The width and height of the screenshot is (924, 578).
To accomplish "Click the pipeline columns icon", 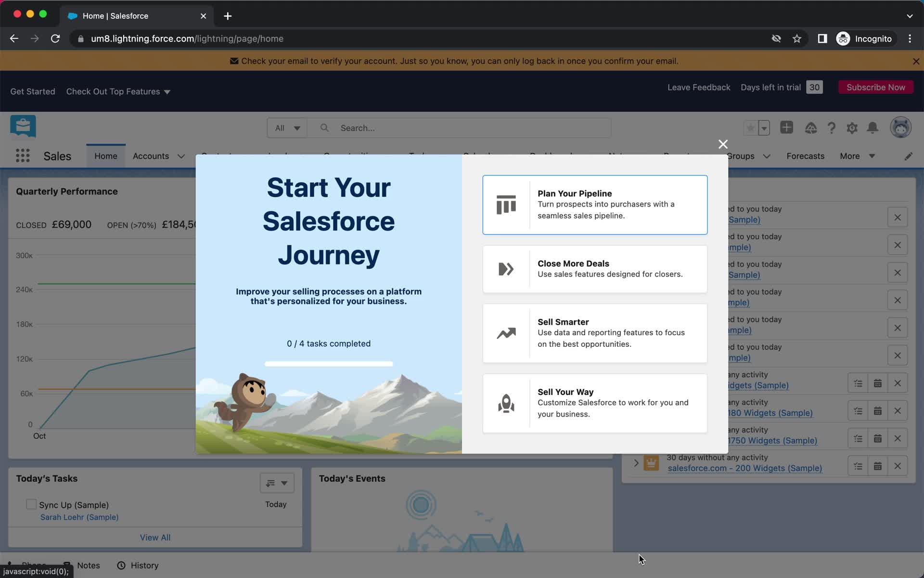I will (x=506, y=205).
